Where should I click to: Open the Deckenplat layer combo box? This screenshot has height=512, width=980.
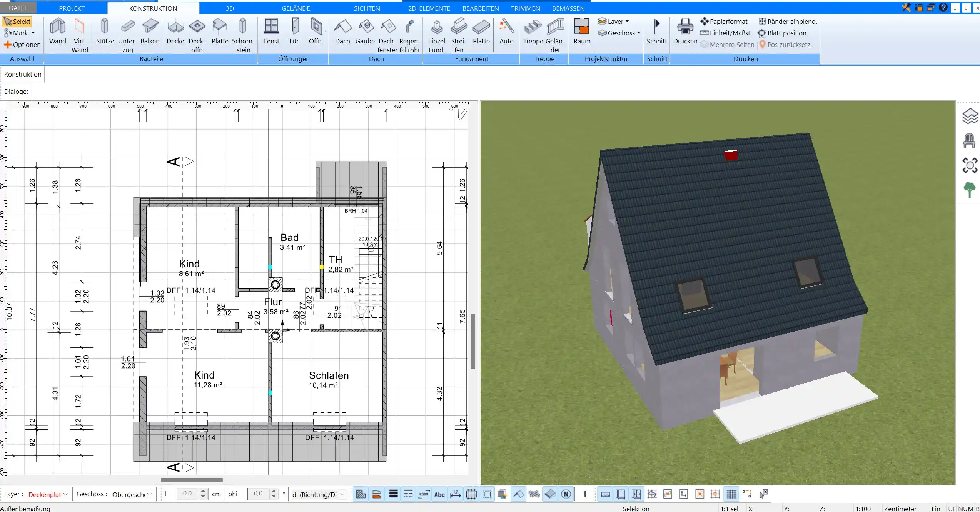(x=48, y=494)
